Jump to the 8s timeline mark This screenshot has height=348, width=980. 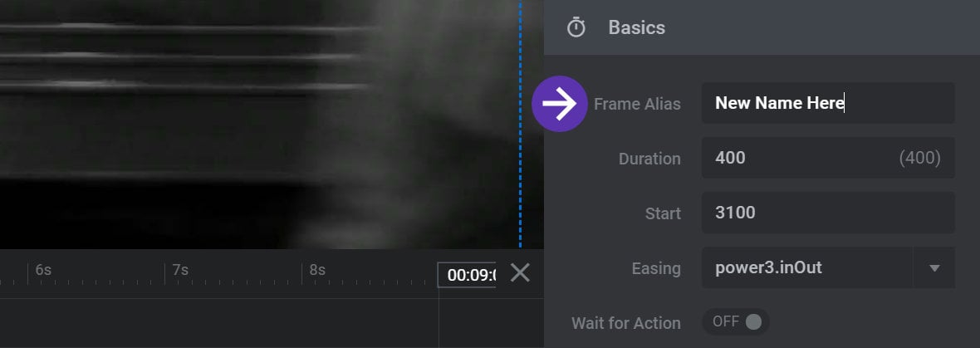317,270
